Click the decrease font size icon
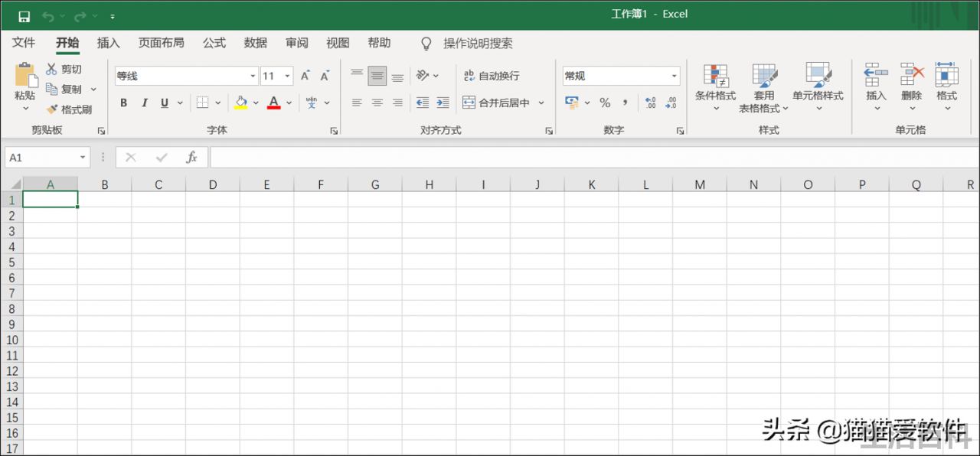The width and height of the screenshot is (980, 456). point(325,76)
